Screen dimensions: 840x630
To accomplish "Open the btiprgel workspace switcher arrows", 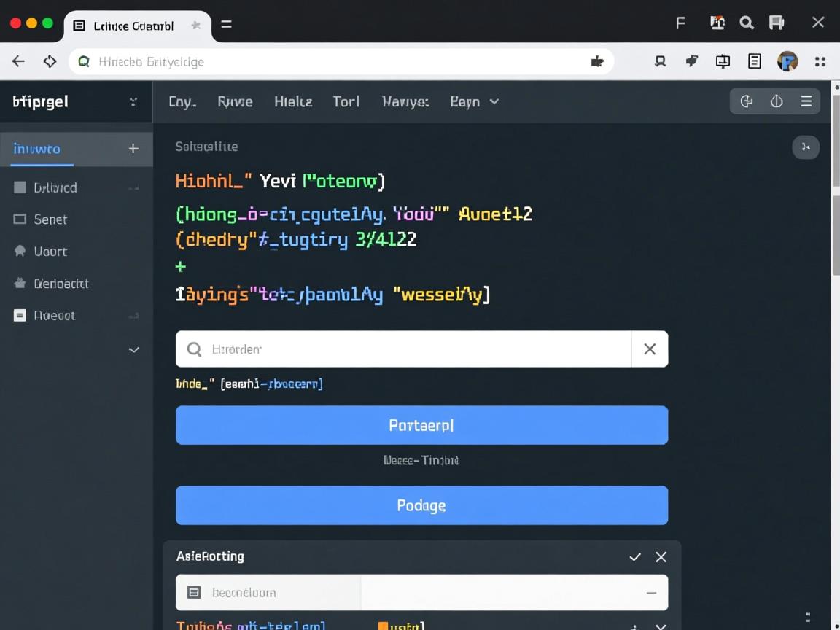I will [133, 102].
